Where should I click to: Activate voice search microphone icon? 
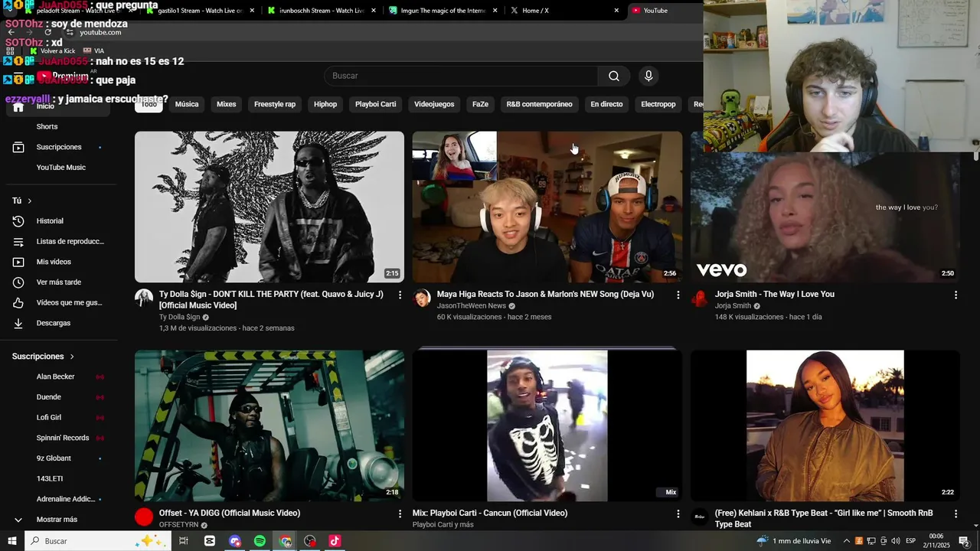point(648,76)
